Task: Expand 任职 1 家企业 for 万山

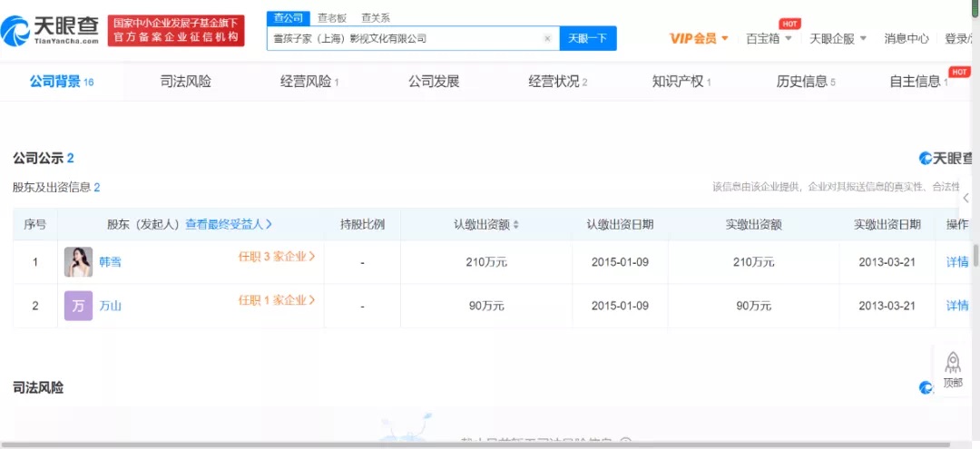Action: click(x=276, y=299)
